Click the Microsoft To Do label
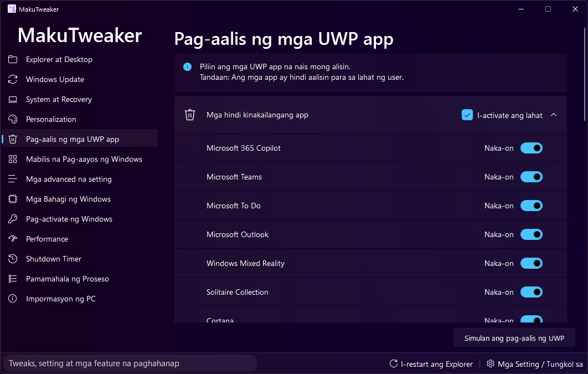The height and width of the screenshot is (374, 588). click(x=233, y=206)
